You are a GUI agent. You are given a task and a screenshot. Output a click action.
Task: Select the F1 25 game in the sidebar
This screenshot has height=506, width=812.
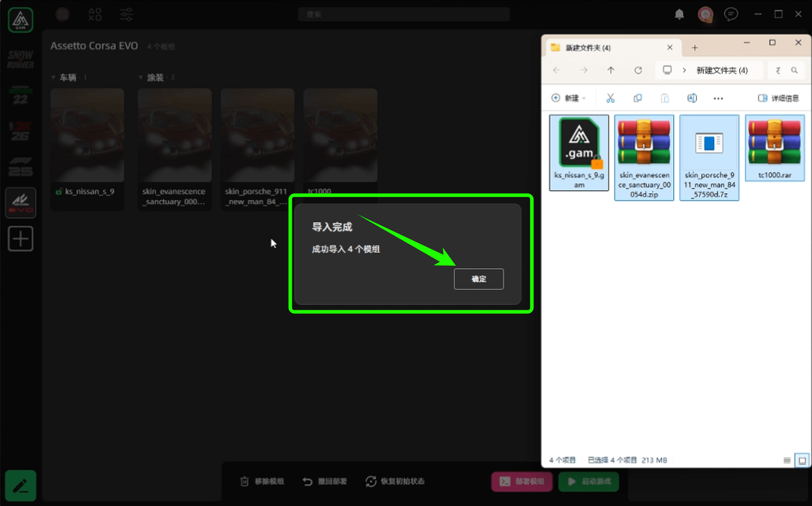pyautogui.click(x=20, y=167)
